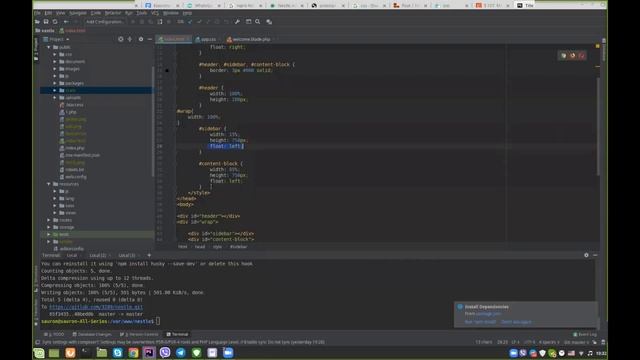Viewport: 640px width, 360px height.
Task: Open the Linux Mint start menu
Action: pyautogui.click(x=39, y=353)
